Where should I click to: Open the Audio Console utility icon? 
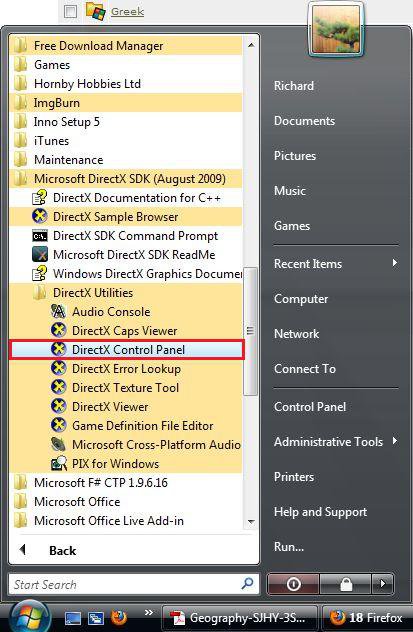coord(59,312)
